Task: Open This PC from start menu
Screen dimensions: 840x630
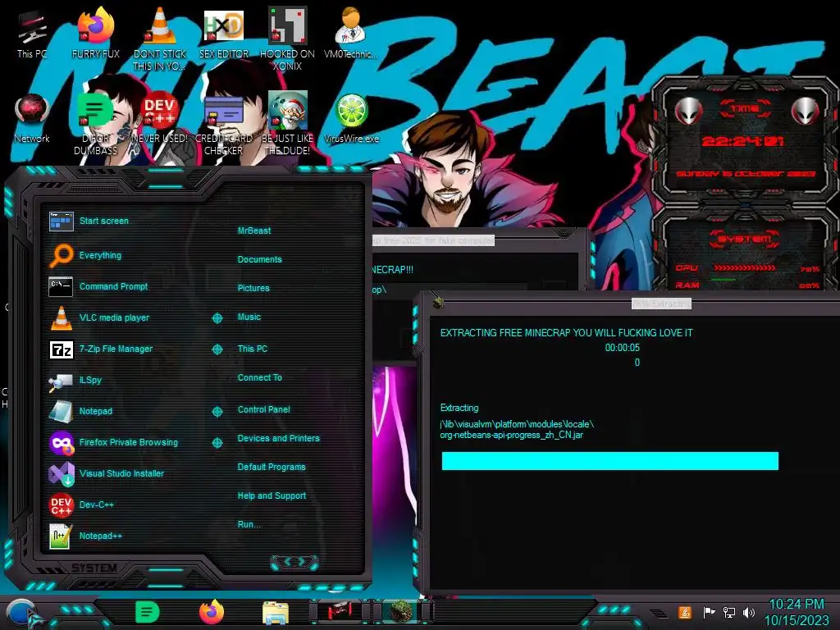Action: click(253, 349)
